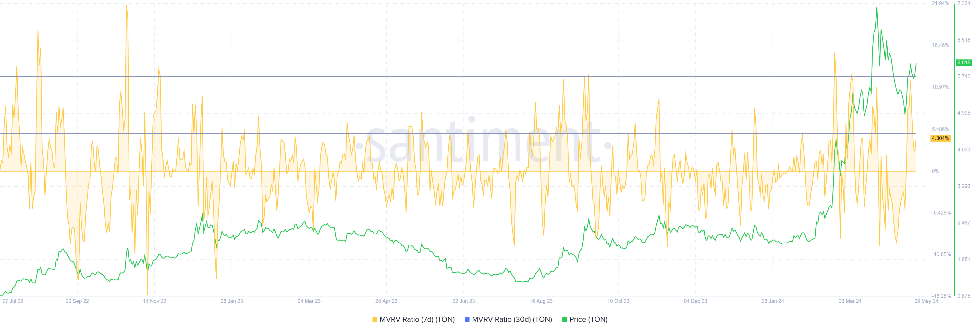Click the 7.324 top price axis label
This screenshot has width=980, height=332.
point(964,3)
